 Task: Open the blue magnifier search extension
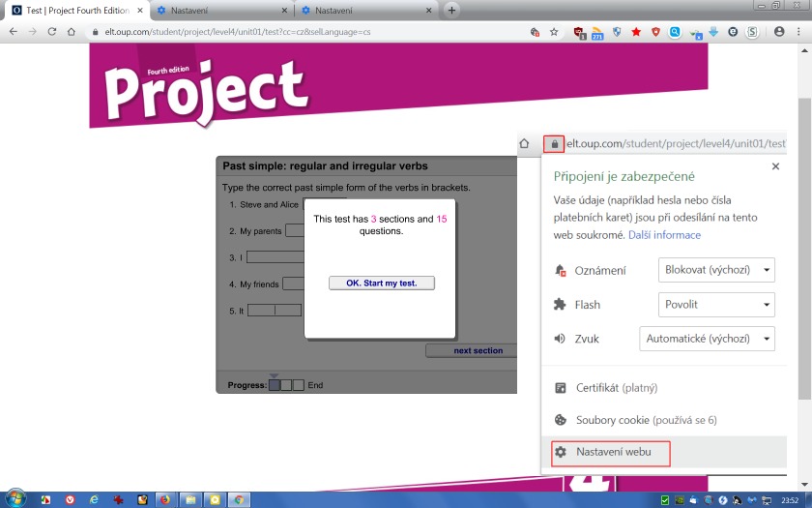point(675,32)
